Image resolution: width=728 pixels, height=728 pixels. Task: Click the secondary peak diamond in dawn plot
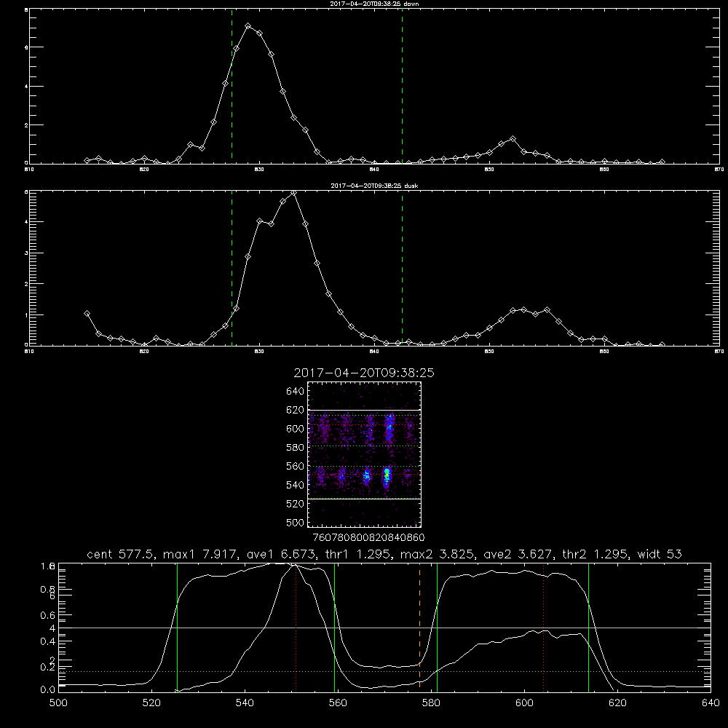(x=513, y=139)
